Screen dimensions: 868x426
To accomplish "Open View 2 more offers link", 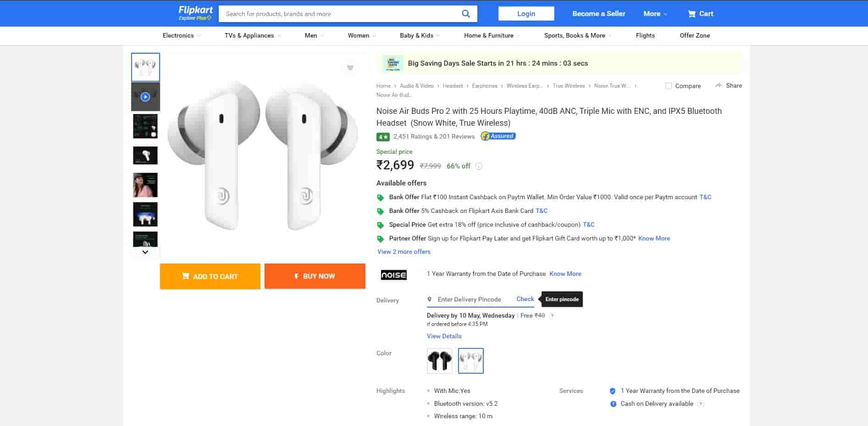I will point(404,252).
